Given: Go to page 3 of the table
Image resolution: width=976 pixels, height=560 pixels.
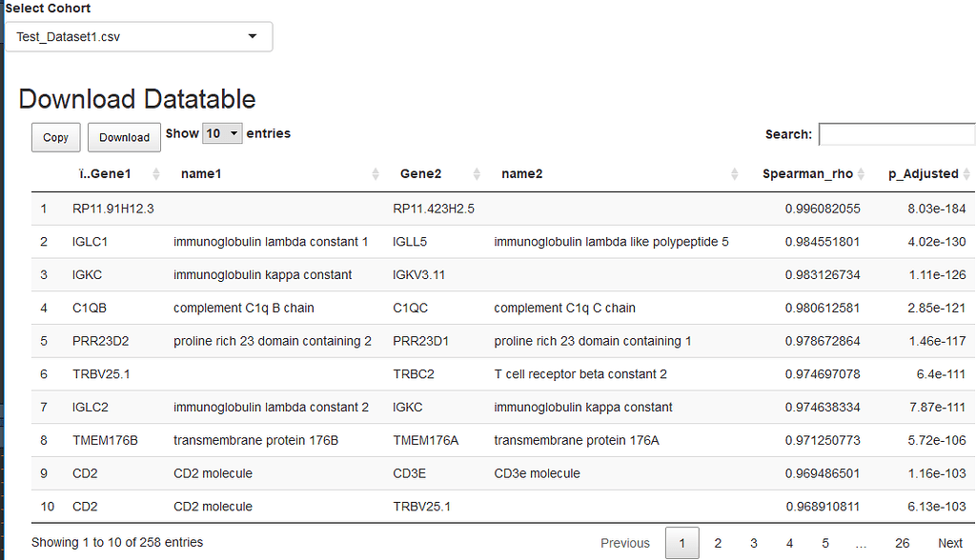Looking at the screenshot, I should click(x=753, y=543).
